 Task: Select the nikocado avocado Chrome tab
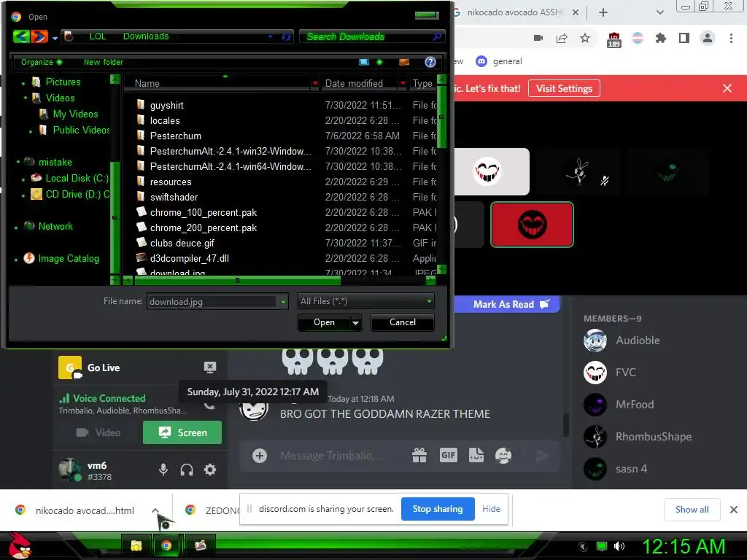[517, 12]
